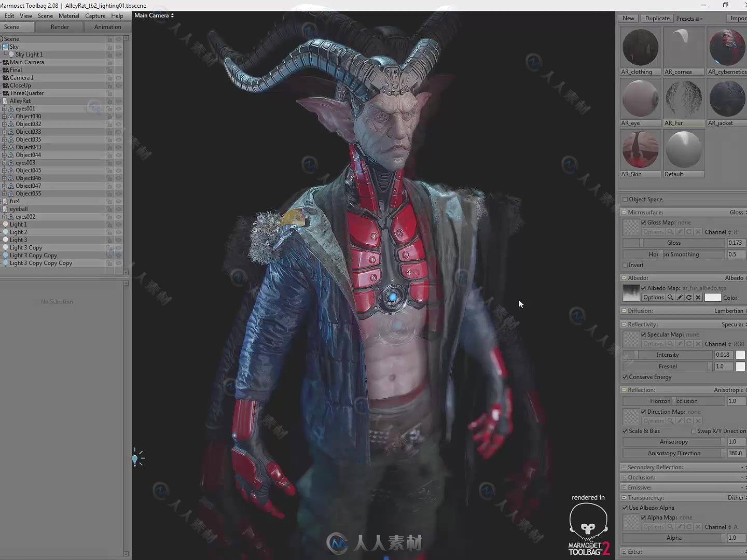
Task: Click the fur4 file icon
Action: click(5, 201)
